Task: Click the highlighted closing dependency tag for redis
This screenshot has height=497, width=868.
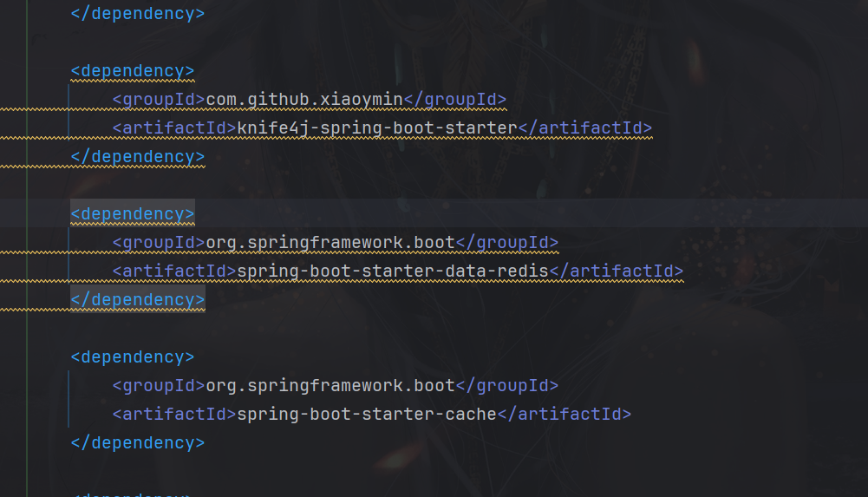Action: pos(138,300)
